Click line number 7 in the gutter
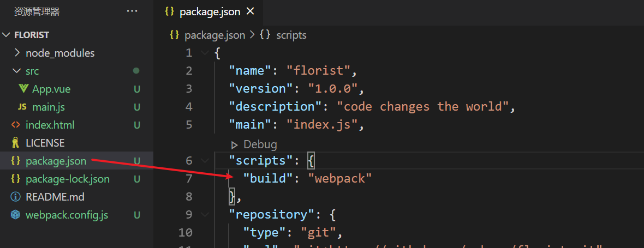This screenshot has width=644, height=248. point(189,178)
